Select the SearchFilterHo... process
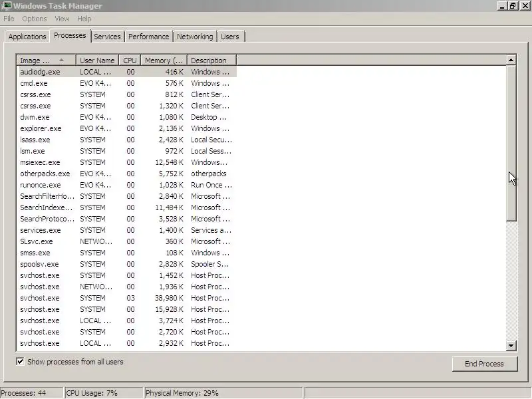Viewport: 532px width, 399px height. pos(126,196)
